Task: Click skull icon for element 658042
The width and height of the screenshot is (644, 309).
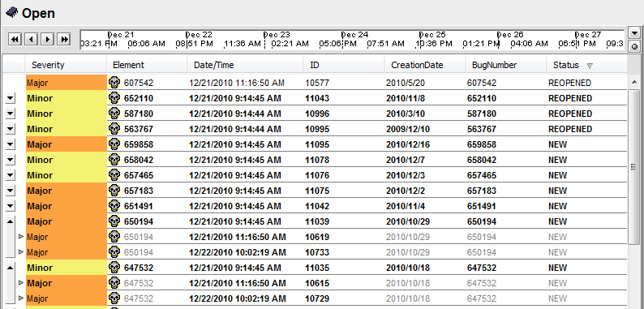Action: [x=114, y=160]
